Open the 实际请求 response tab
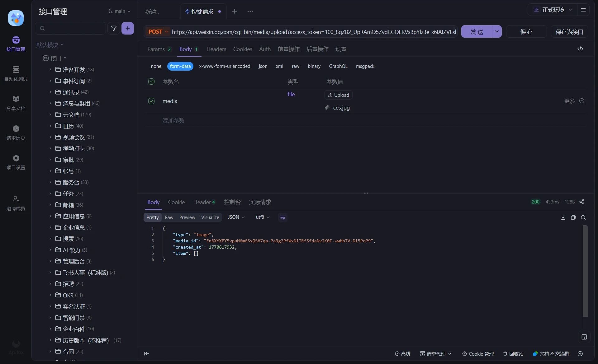The width and height of the screenshot is (598, 364). point(260,202)
